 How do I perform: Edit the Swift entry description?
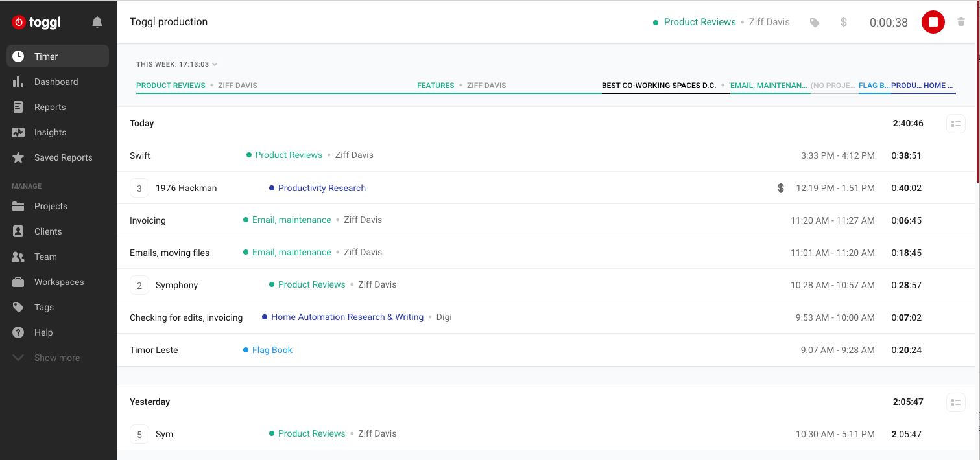pyautogui.click(x=140, y=155)
